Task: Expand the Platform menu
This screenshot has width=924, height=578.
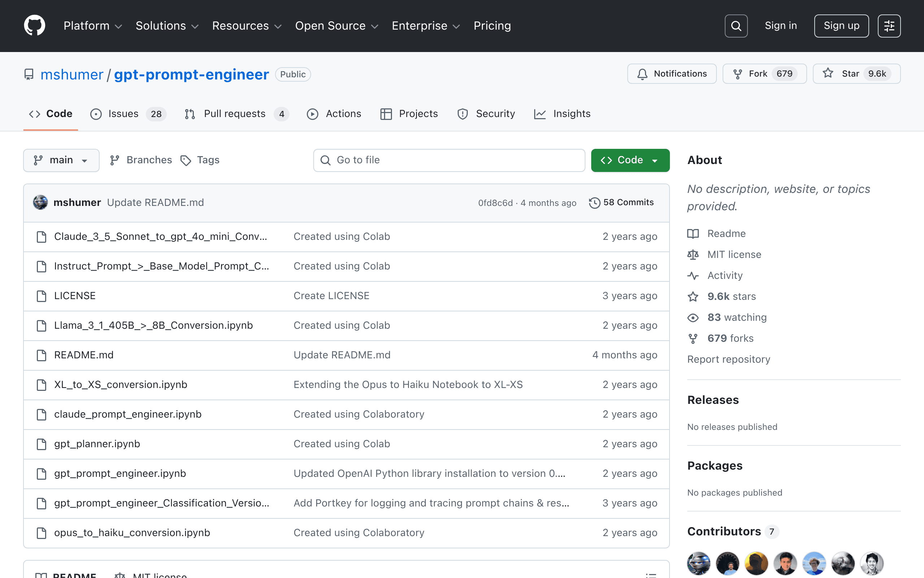Action: pyautogui.click(x=93, y=26)
